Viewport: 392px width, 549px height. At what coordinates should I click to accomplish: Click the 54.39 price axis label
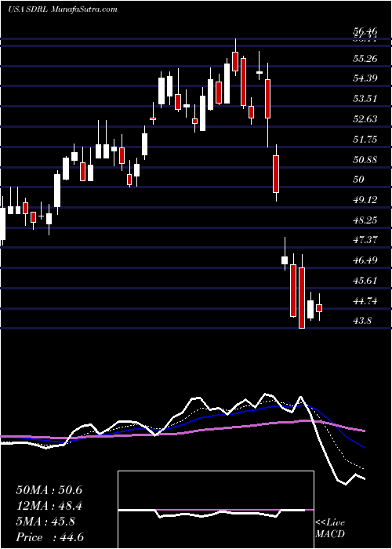(365, 78)
